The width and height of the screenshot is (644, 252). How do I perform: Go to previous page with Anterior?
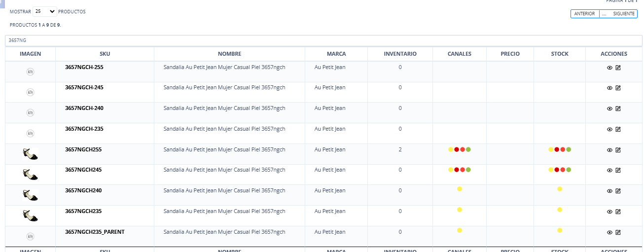585,14
